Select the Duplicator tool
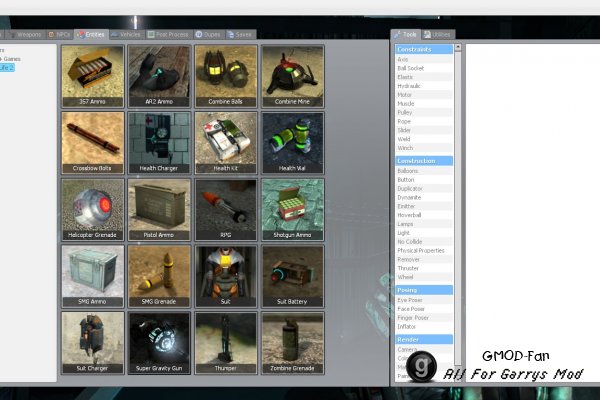This screenshot has width=600, height=400. pos(424,188)
